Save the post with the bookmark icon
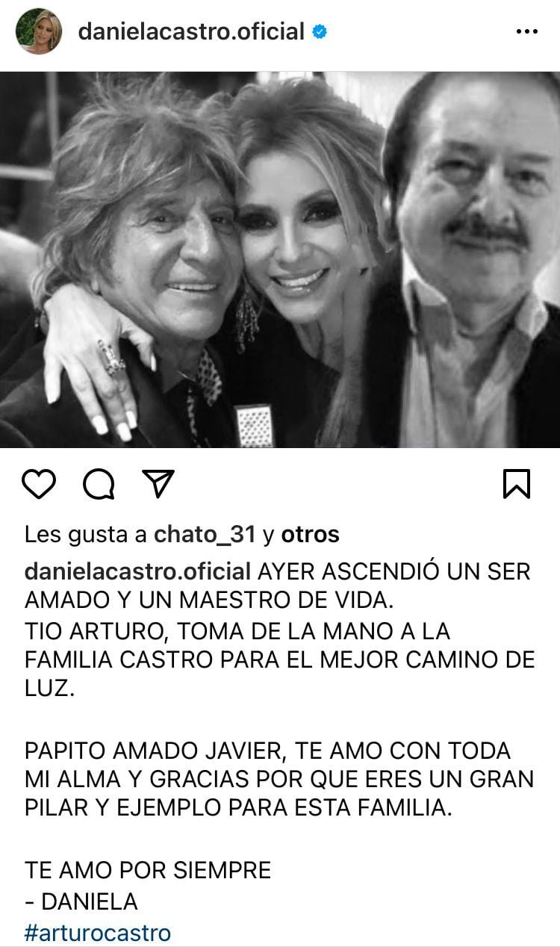Viewport: 560px width, 947px height. [517, 484]
